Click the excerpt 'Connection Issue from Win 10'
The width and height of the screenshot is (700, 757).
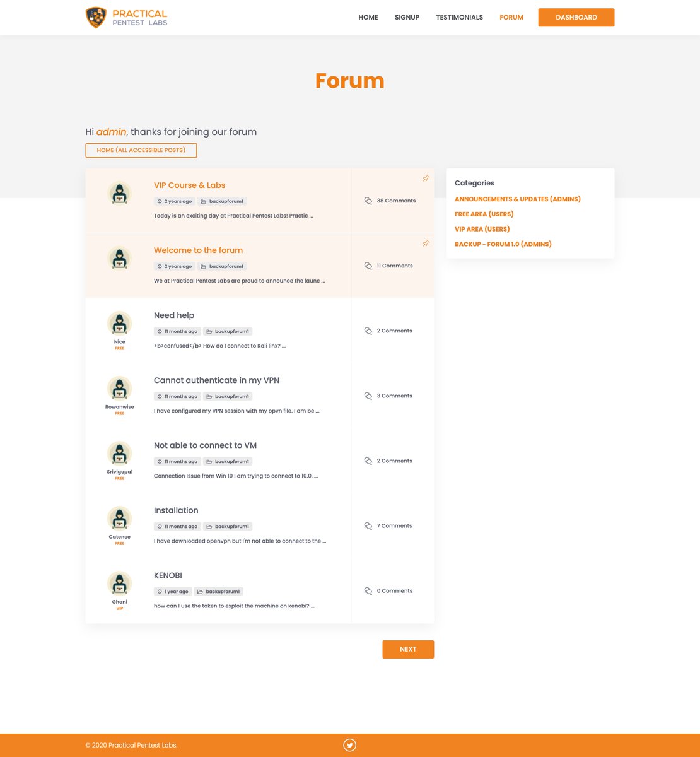236,476
